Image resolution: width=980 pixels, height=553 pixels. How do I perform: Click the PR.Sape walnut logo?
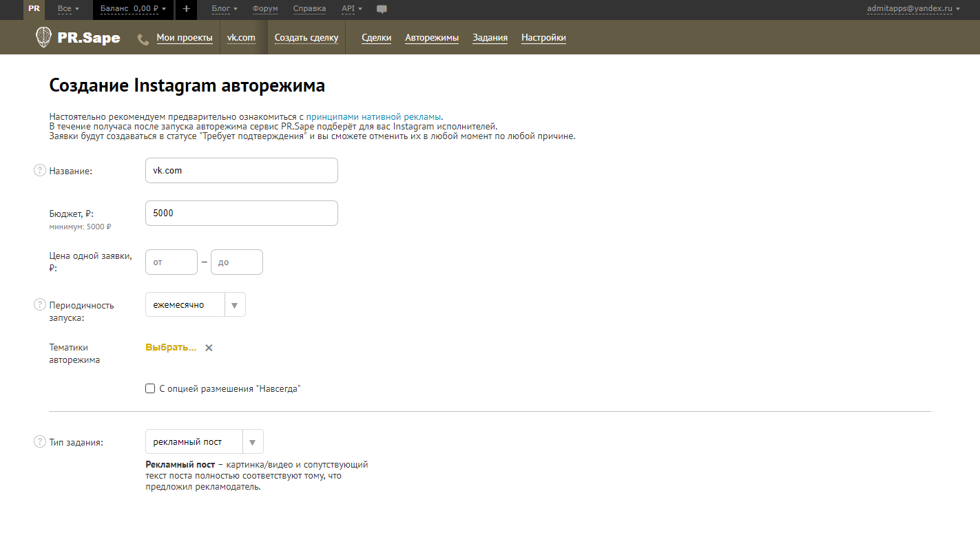(44, 37)
